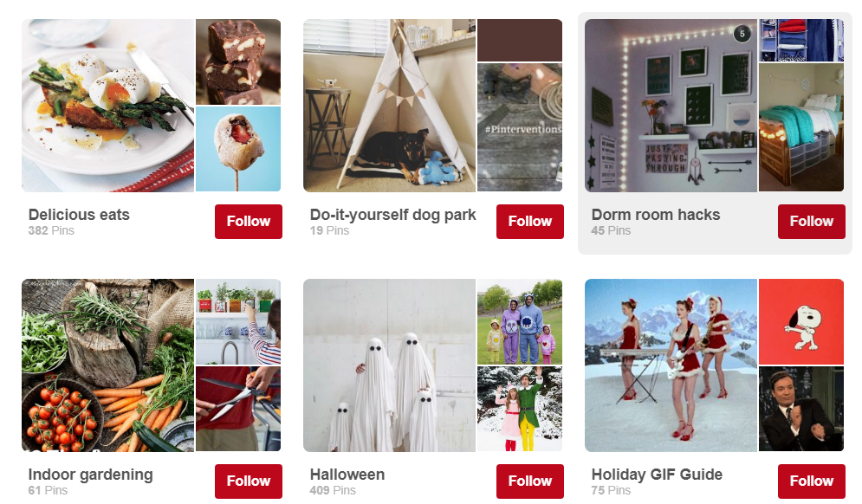Screen dimensions: 862x504
Task: Follow the Dorm room hacks board
Action: (x=812, y=222)
